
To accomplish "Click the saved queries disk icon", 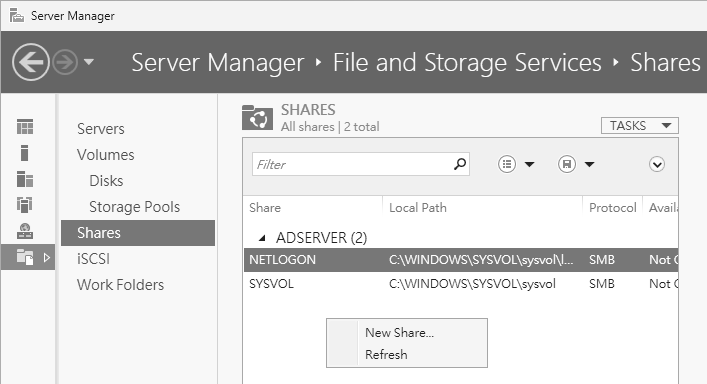I will pos(567,164).
